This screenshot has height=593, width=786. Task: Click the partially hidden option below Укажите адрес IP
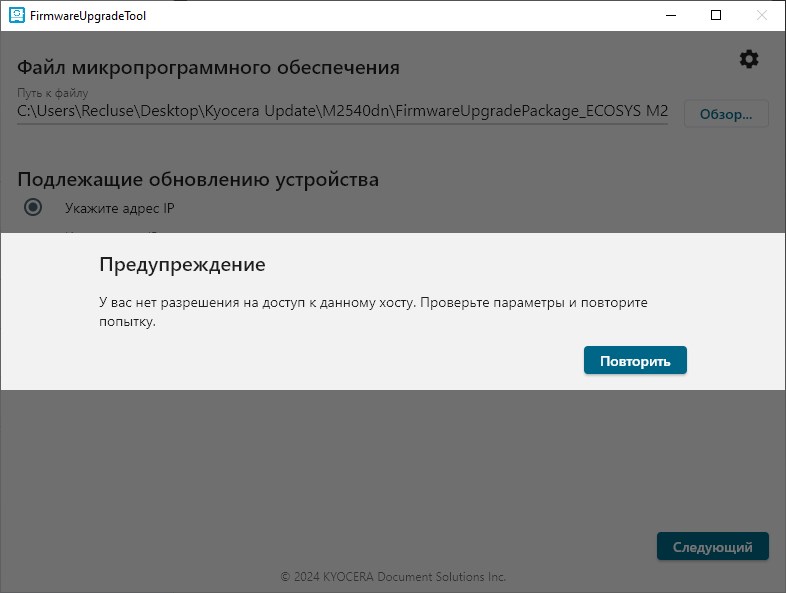coord(110,231)
